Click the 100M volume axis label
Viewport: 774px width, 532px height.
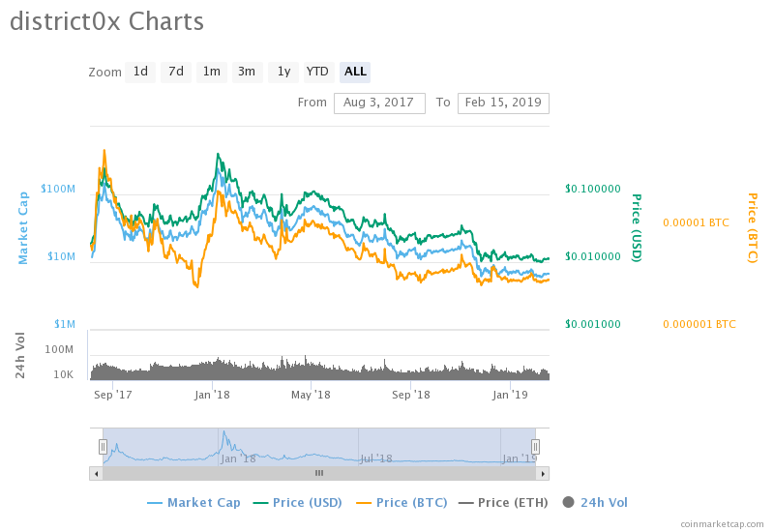59,350
